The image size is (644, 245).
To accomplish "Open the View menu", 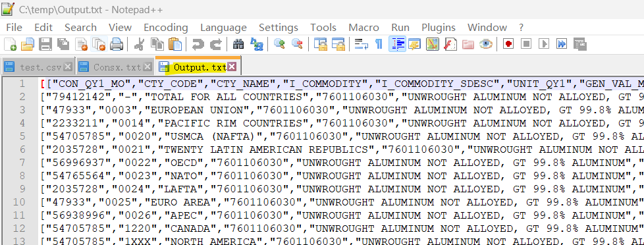I will pos(120,28).
